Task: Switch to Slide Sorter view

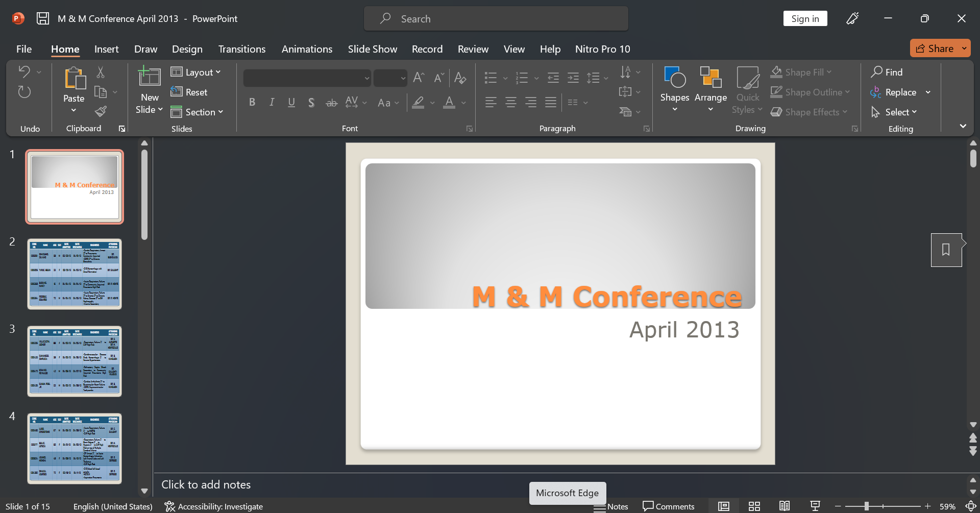Action: [x=754, y=506]
